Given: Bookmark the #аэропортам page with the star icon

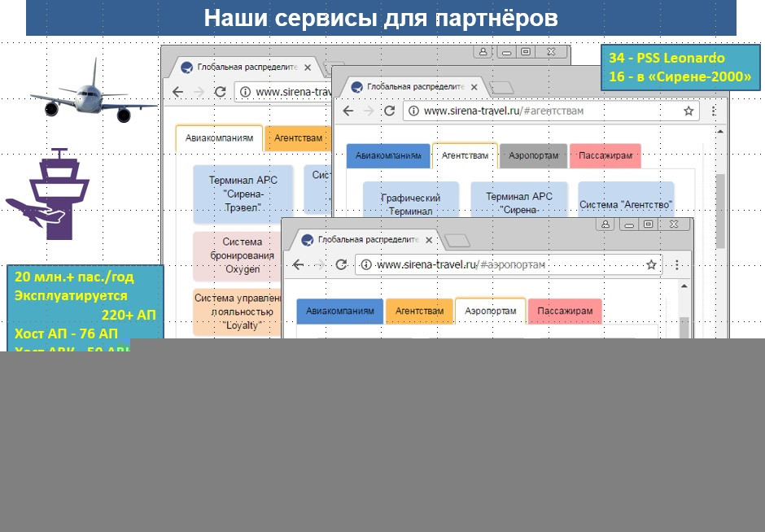Looking at the screenshot, I should point(651,265).
